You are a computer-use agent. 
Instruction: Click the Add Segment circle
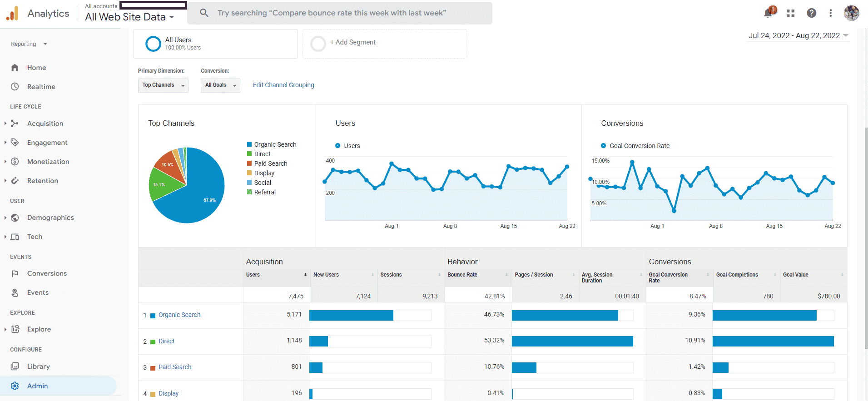click(x=318, y=44)
